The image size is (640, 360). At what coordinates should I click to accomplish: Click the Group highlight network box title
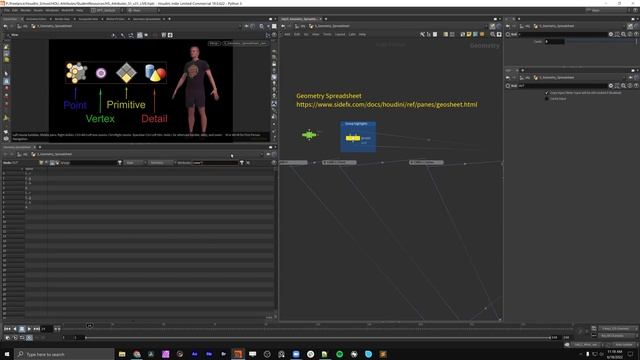(356, 124)
